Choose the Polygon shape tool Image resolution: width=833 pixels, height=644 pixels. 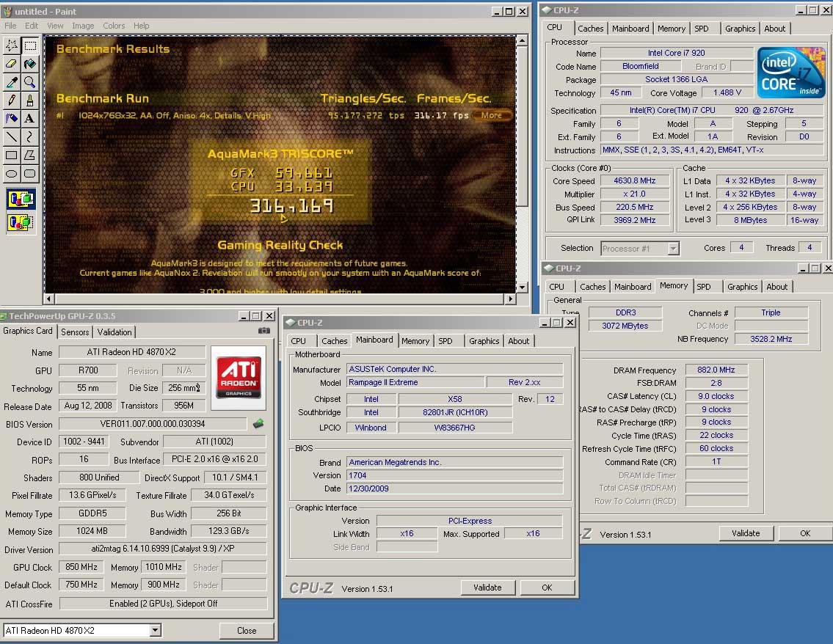click(x=30, y=155)
